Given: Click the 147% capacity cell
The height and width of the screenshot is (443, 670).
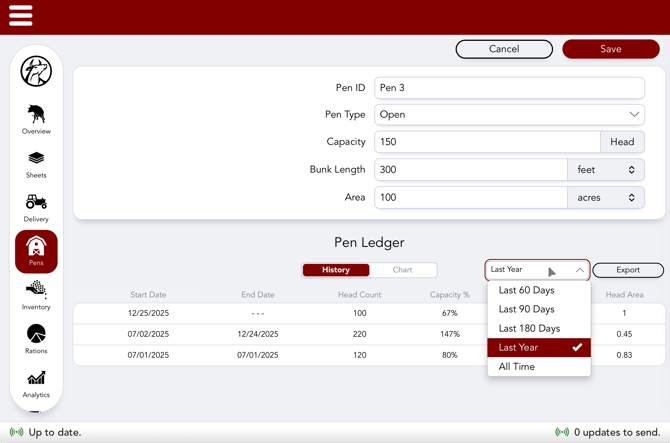Looking at the screenshot, I should coord(450,334).
